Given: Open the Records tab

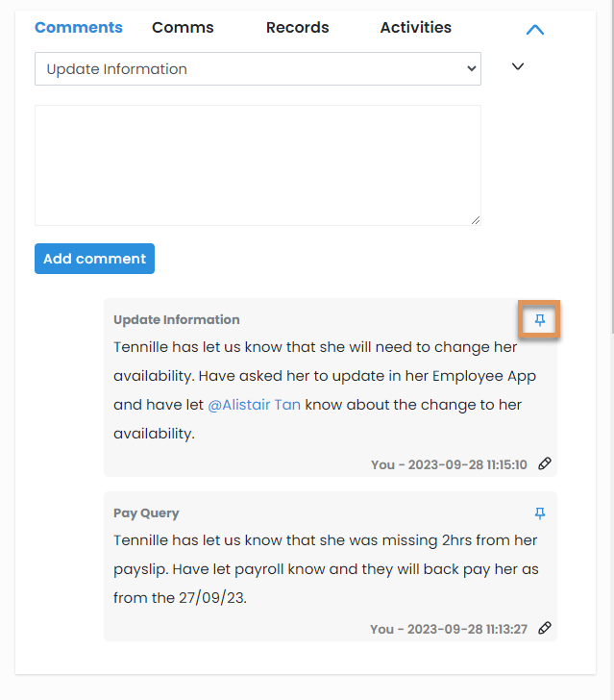Looking at the screenshot, I should tap(297, 28).
